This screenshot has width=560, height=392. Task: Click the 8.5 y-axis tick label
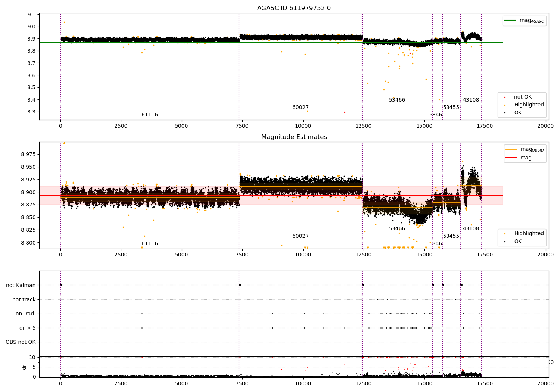pos(32,88)
